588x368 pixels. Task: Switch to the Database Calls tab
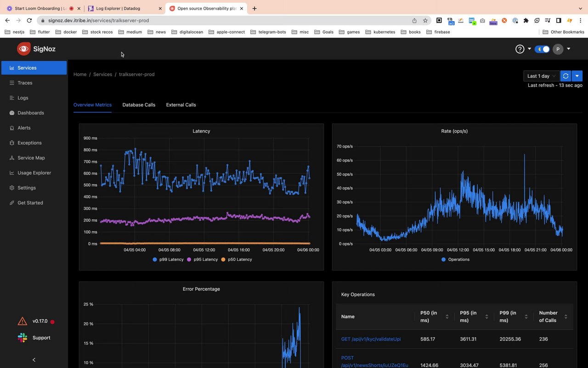click(139, 105)
